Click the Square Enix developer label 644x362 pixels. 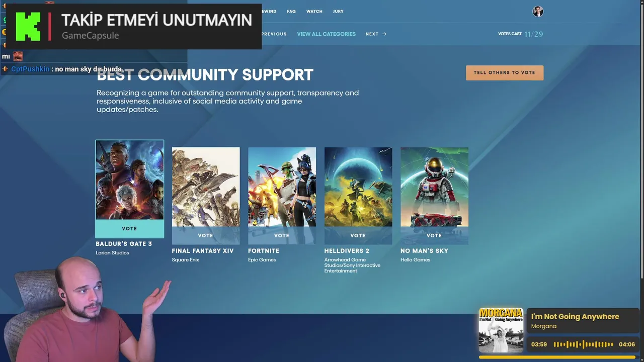pyautogui.click(x=186, y=260)
